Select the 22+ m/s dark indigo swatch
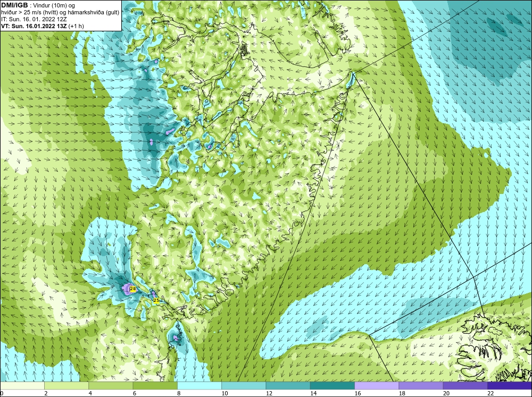The image size is (532, 397). [510, 386]
